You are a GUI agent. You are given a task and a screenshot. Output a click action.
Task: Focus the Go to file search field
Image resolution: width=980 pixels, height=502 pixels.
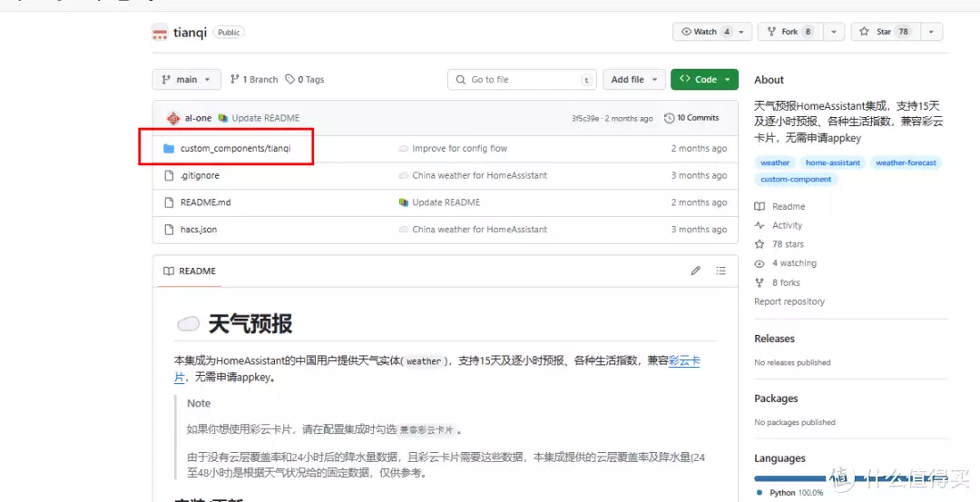point(522,79)
